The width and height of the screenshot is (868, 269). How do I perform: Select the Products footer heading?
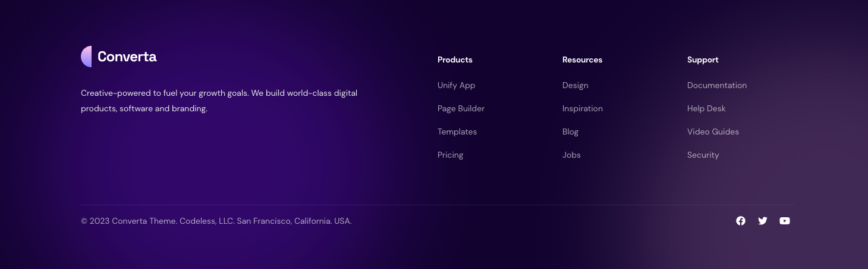pos(455,60)
